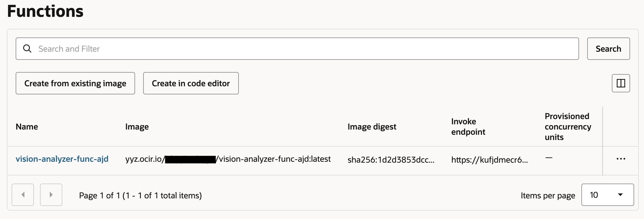Click Create from existing image
The height and width of the screenshot is (219, 644).
click(x=75, y=83)
